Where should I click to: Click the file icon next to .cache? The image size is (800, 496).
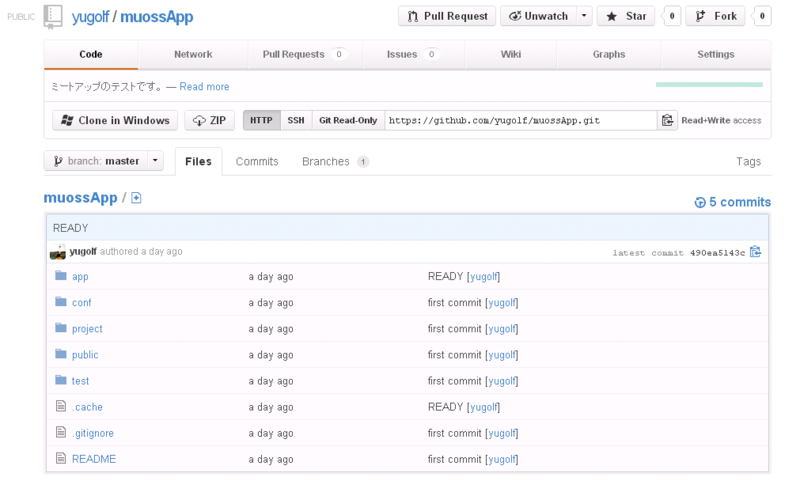[61, 406]
